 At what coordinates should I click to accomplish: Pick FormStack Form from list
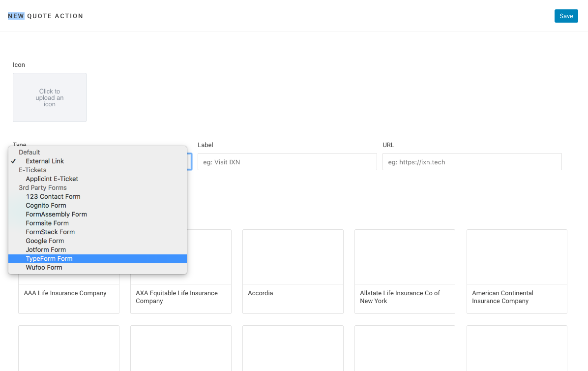(x=97, y=232)
